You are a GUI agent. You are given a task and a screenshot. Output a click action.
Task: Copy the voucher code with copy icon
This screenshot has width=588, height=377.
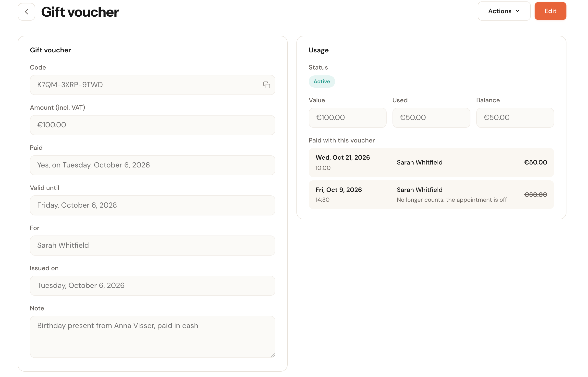tap(267, 85)
